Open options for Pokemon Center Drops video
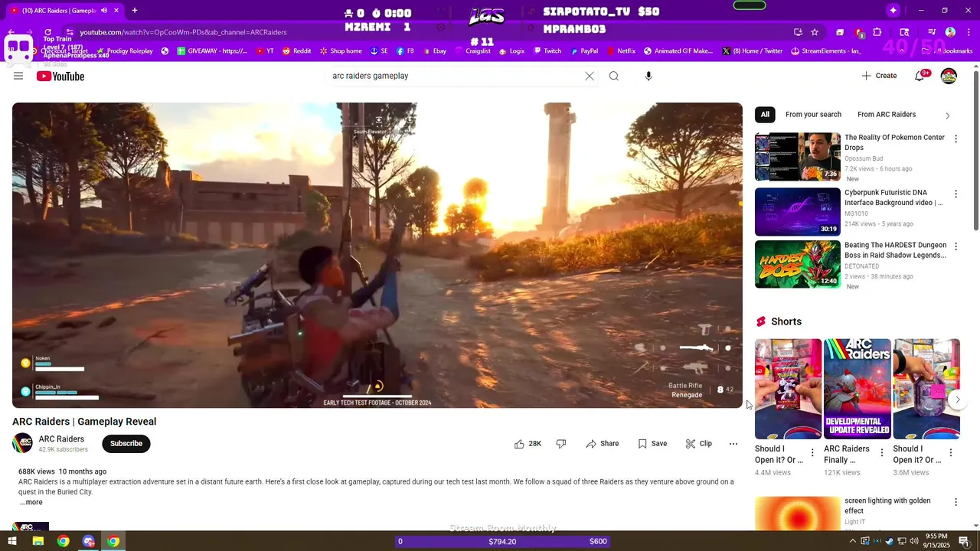The image size is (980, 551). click(955, 139)
